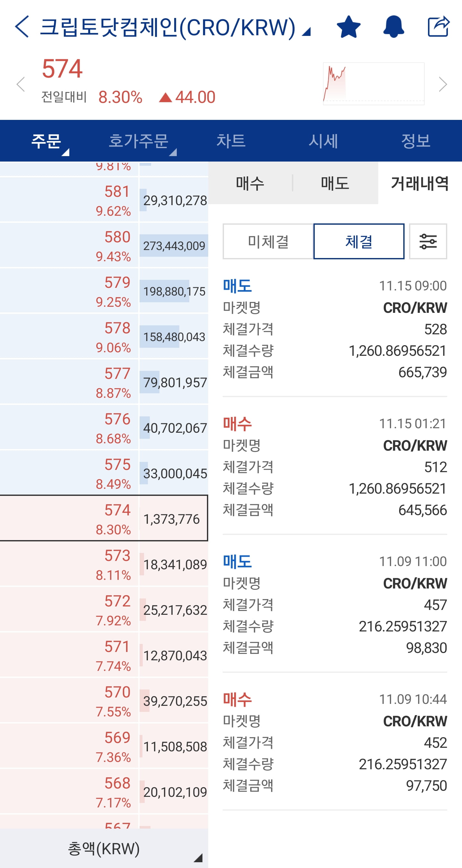
Task: Tap the share icon
Action: 438,26
